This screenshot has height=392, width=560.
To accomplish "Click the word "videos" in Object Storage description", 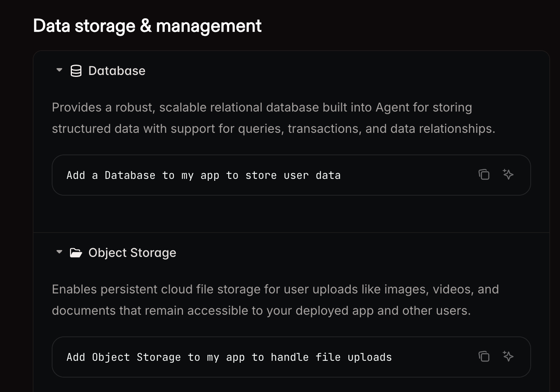I will pos(453,289).
